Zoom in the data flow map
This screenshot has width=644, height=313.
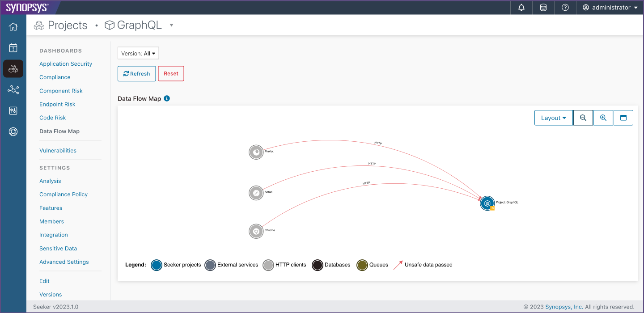pos(603,118)
